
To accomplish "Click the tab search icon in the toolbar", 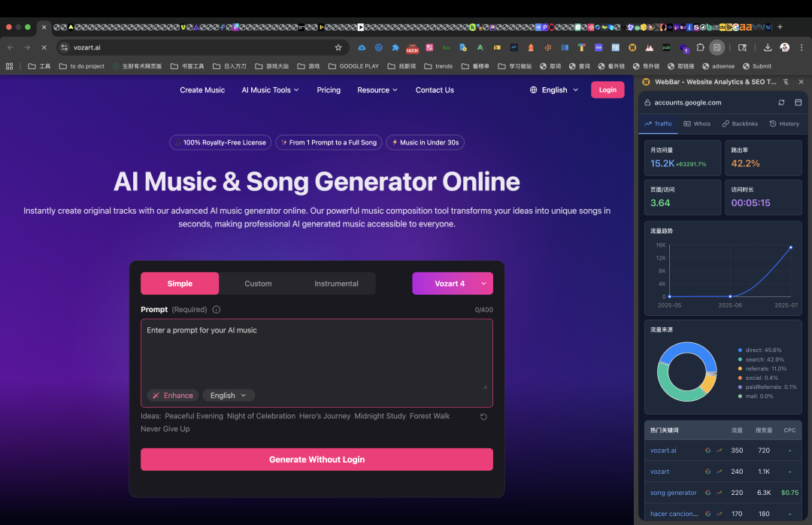I will coord(743,47).
